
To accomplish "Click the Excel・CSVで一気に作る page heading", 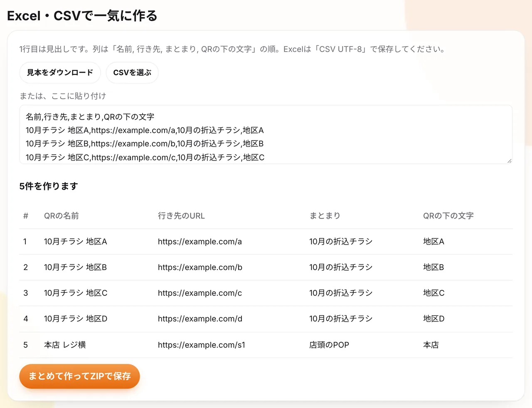I will (82, 16).
